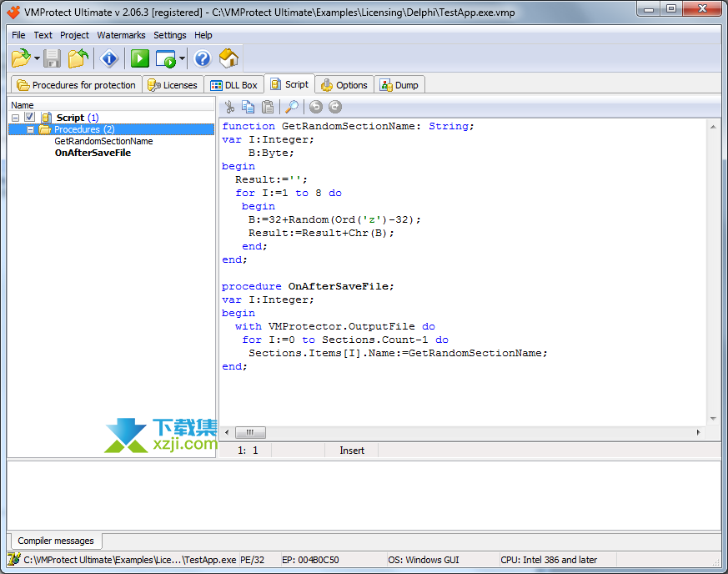728x574 pixels.
Task: Click the folder icon beside Procedures (2)
Action: coord(44,129)
